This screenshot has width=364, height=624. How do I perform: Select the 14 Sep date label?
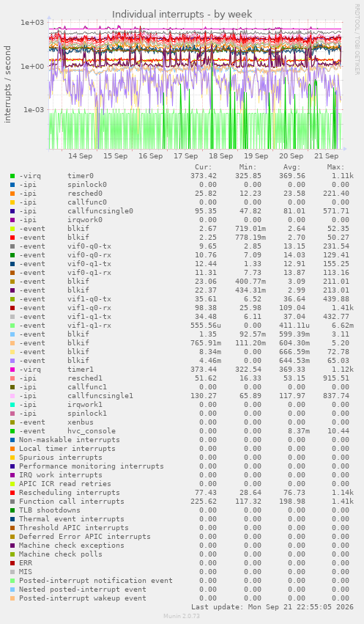(x=81, y=156)
